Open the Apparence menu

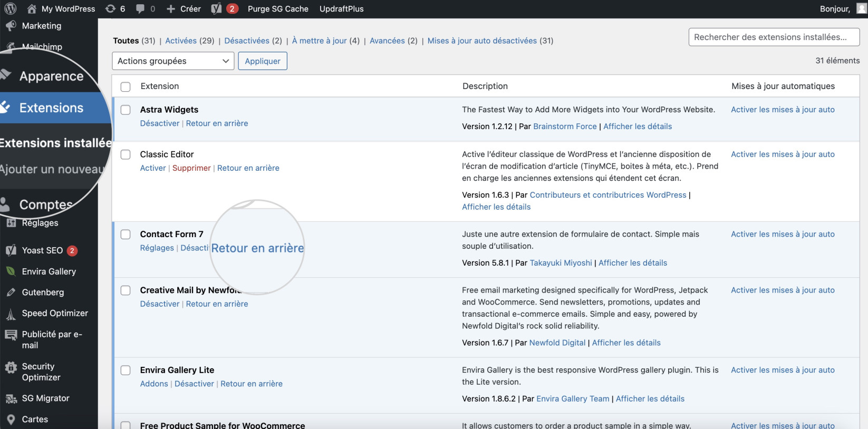51,76
